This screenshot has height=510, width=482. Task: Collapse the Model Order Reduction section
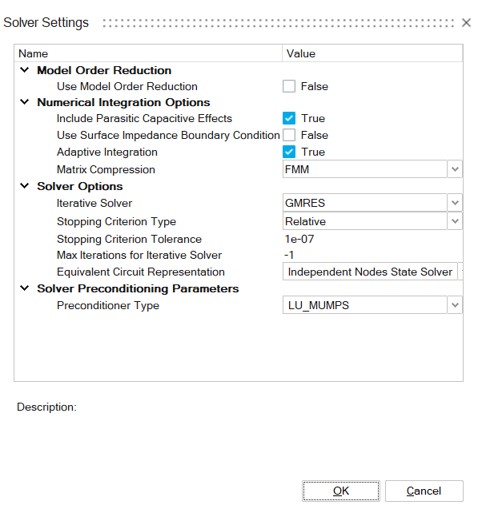(25, 70)
